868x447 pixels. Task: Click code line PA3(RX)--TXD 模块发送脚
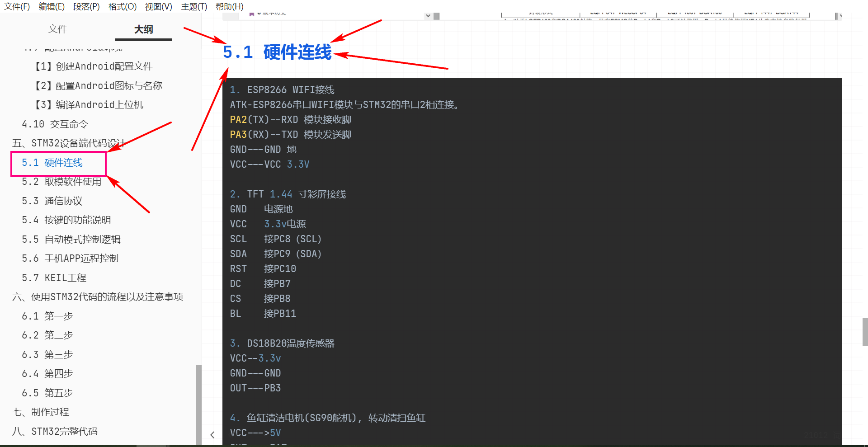291,135
